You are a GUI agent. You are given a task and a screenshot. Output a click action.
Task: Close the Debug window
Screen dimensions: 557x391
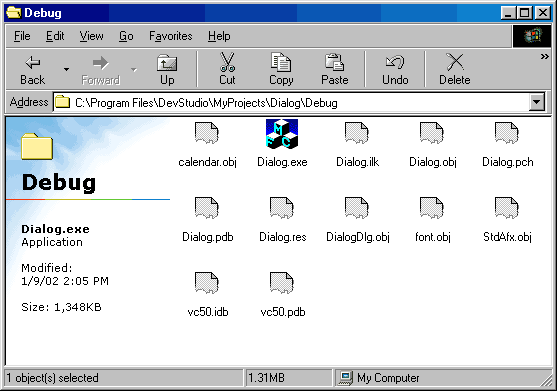click(x=543, y=13)
